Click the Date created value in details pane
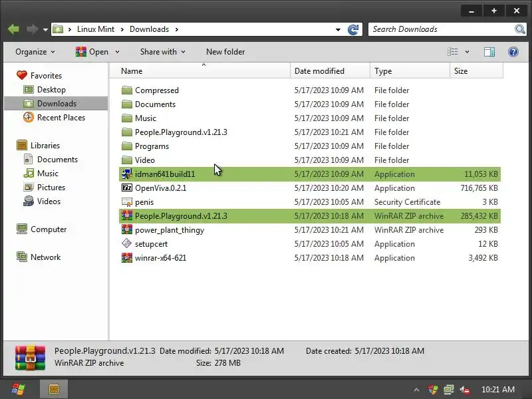Viewport: 532px width, 399px height. 390,351
